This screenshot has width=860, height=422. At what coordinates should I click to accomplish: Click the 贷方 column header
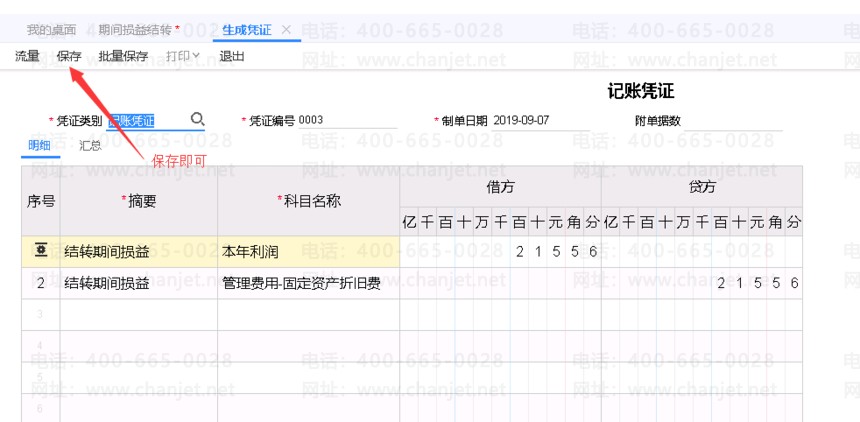coord(702,187)
